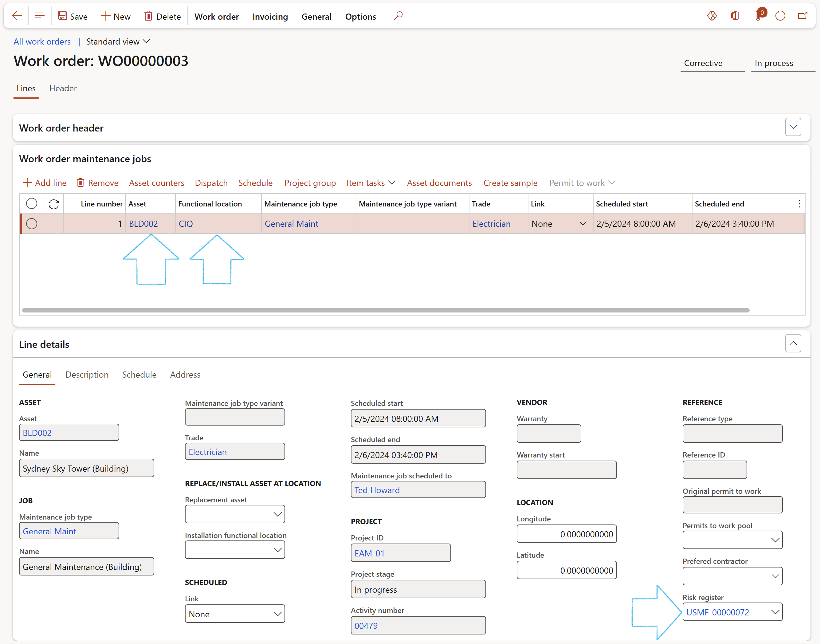Open the Risk register dropdown
820x644 pixels.
pyautogui.click(x=775, y=612)
